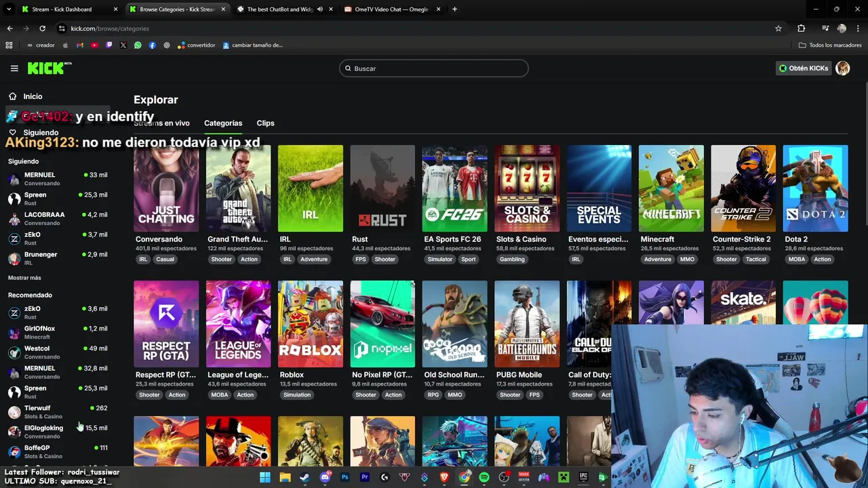868x488 pixels.
Task: Open the Roblox category card
Action: point(311,324)
